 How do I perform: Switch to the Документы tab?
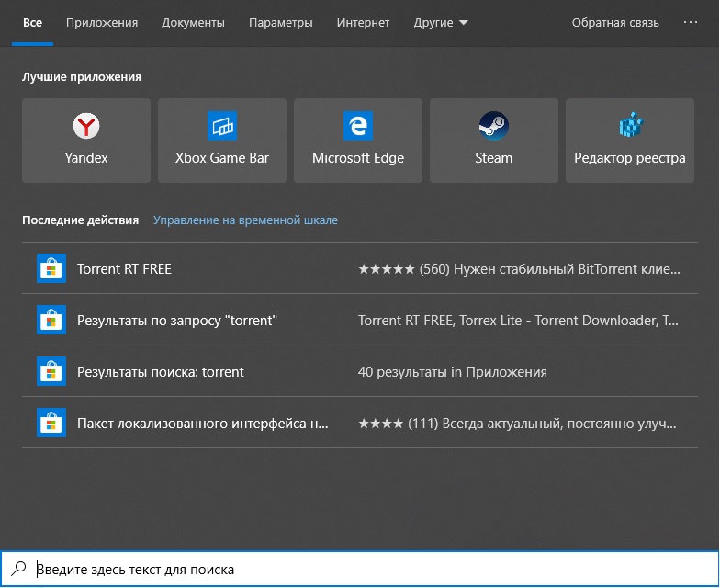tap(193, 22)
